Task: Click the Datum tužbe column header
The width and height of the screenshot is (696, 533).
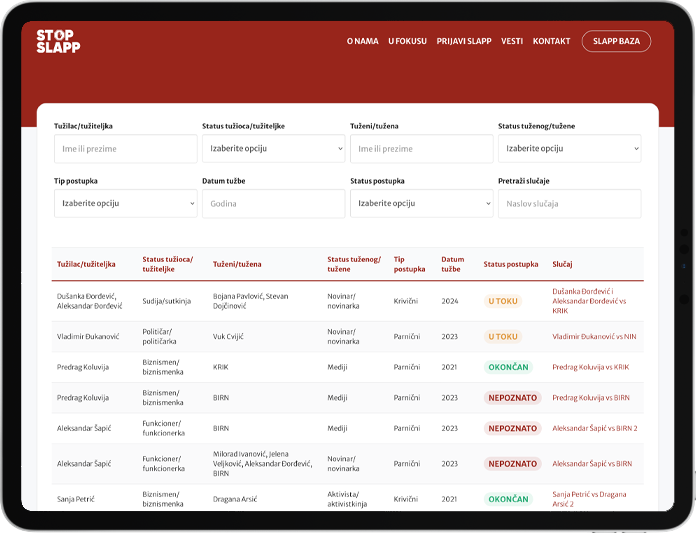Action: tap(452, 264)
